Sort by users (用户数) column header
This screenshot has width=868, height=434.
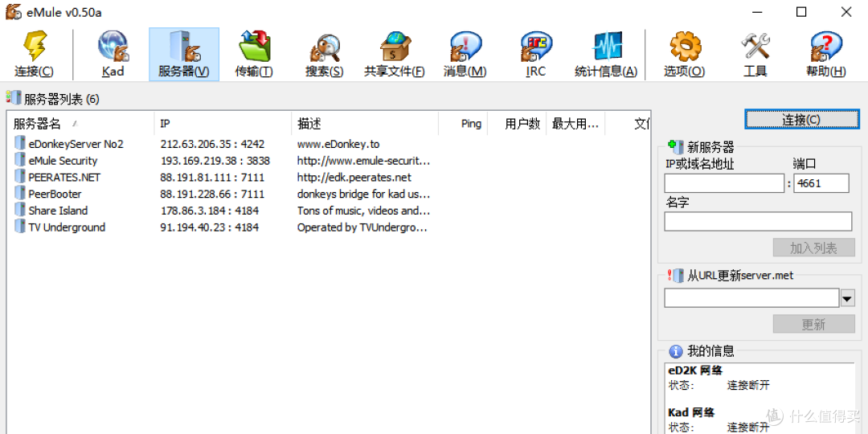tap(517, 124)
